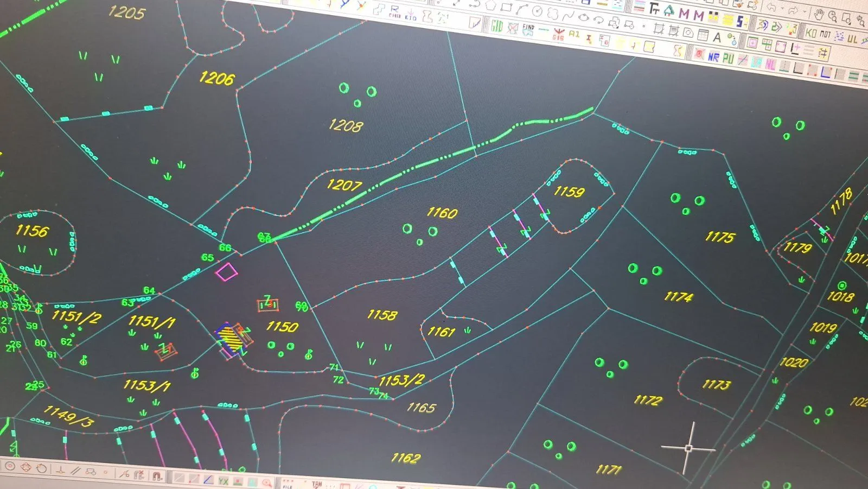The height and width of the screenshot is (489, 868).
Task: Select parcel label 1153/2
Action: tap(402, 380)
